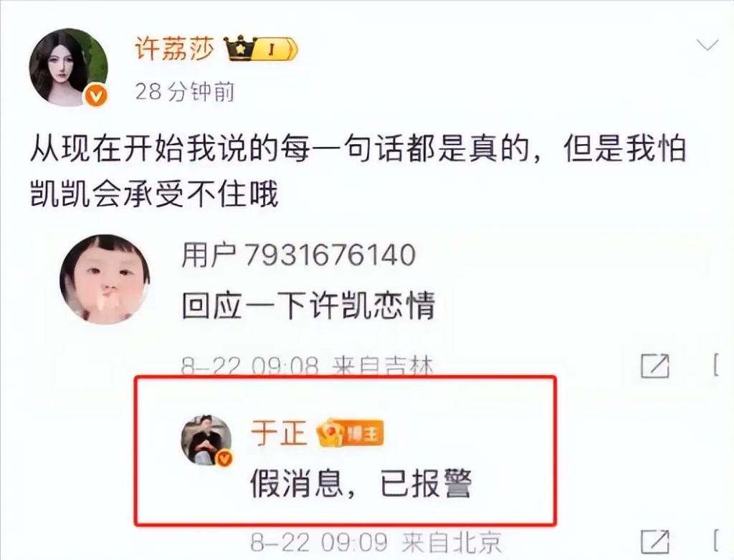Click the 于正 username
Image resolution: width=734 pixels, height=560 pixels.
tap(279, 432)
